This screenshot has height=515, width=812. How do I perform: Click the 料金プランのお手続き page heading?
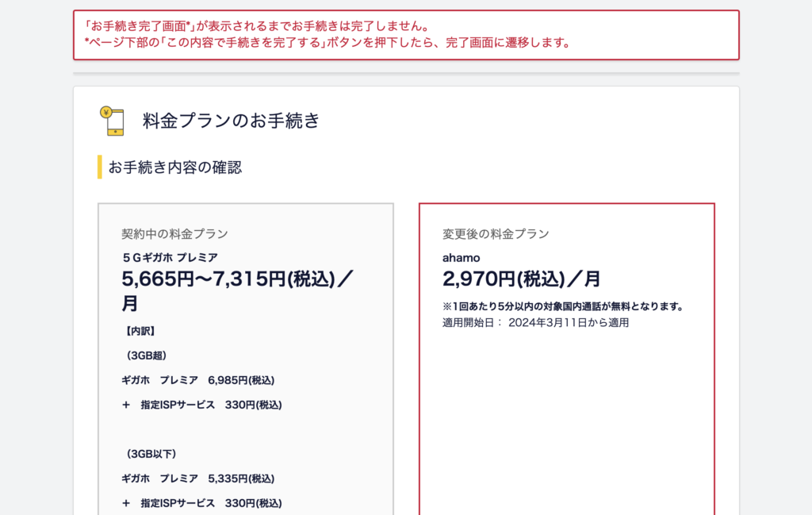tap(231, 121)
